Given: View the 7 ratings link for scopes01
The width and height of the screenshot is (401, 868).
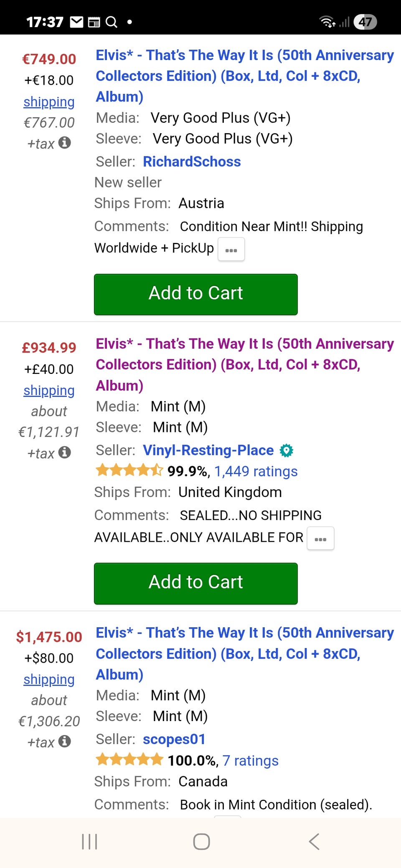Looking at the screenshot, I should 250,760.
